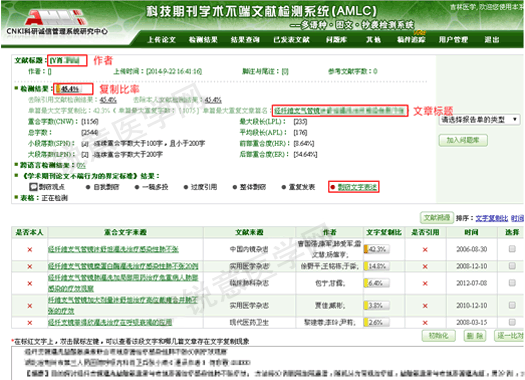The height and width of the screenshot is (380, 525).
Task: Click the 逐一比对 button
Action: (x=509, y=335)
